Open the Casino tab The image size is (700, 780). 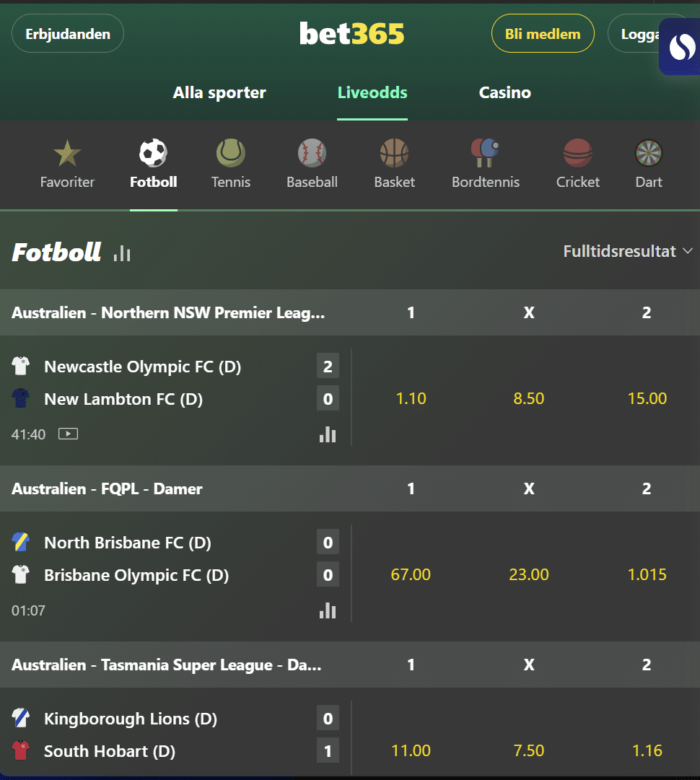click(x=504, y=93)
